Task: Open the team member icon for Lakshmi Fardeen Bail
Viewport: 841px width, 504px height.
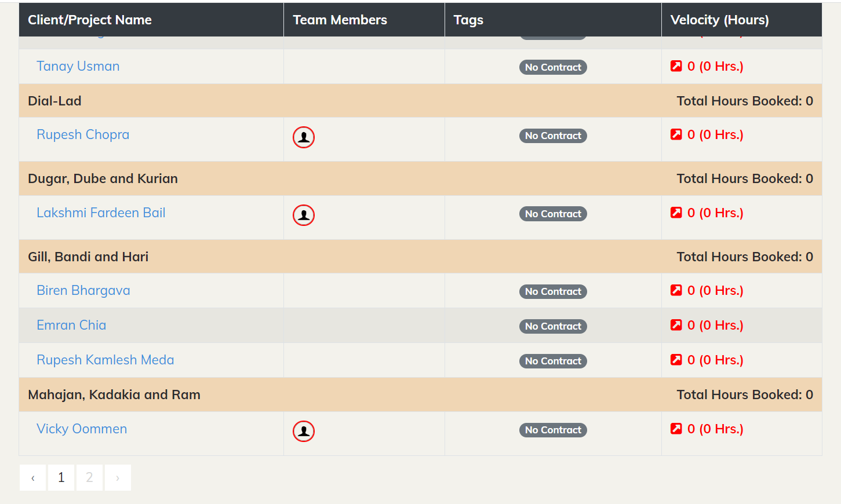Action: pos(303,215)
